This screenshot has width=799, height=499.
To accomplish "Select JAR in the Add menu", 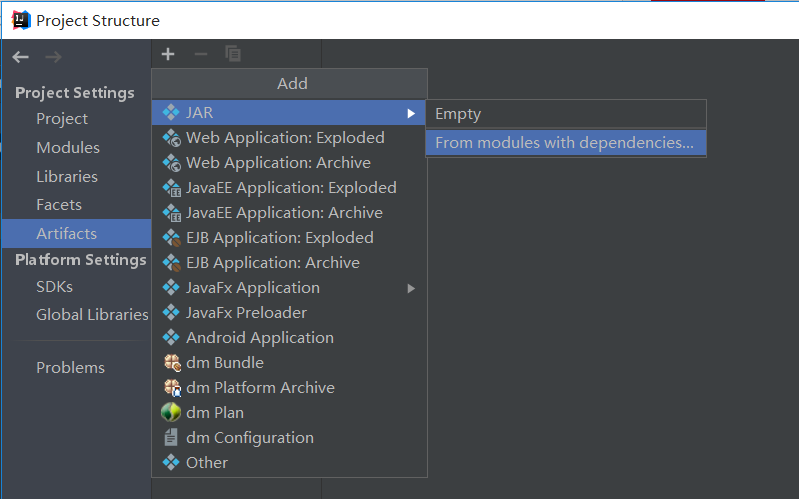I will pyautogui.click(x=288, y=112).
